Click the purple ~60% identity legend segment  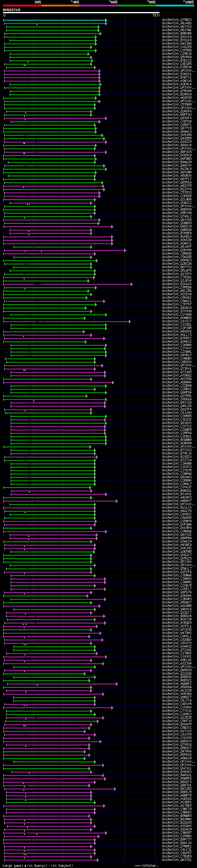[98, 6]
